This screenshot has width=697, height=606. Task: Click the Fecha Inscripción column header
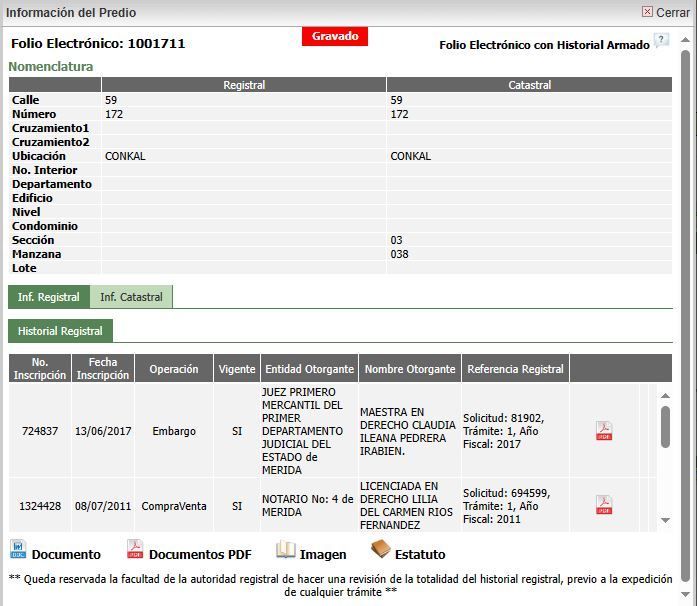point(103,369)
